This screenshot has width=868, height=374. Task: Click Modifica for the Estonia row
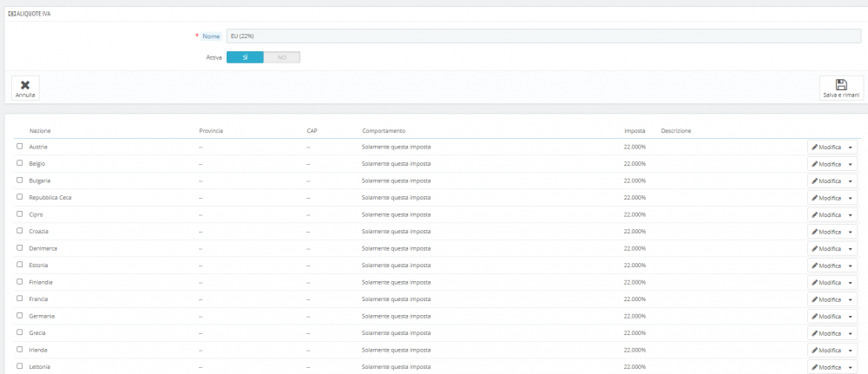point(826,266)
